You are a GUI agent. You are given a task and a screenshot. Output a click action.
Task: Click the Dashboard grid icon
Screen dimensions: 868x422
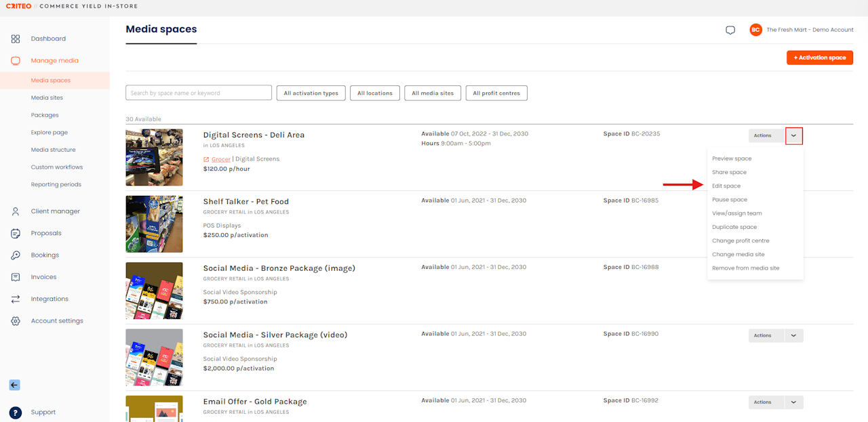[x=16, y=39]
